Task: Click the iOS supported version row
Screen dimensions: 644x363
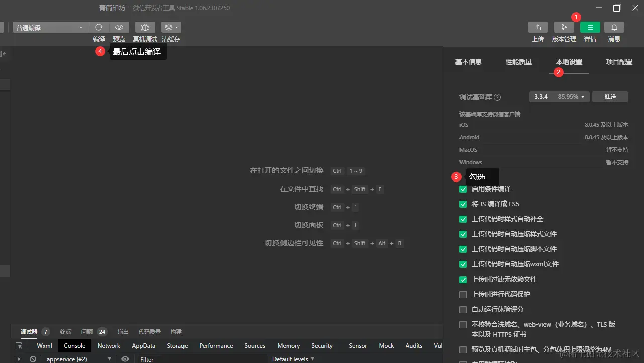Action: click(544, 125)
